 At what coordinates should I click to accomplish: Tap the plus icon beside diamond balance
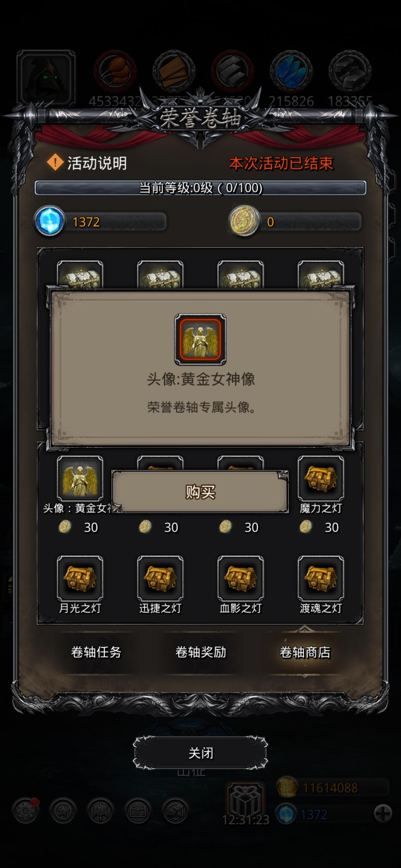click(x=383, y=814)
